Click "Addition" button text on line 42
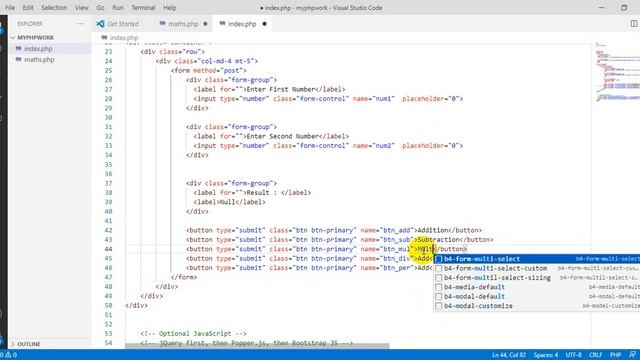 [433, 230]
